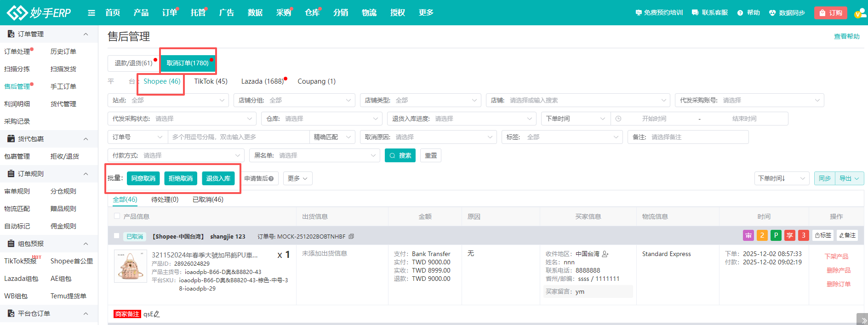The image size is (868, 325).
Task: Click the 删除订单 link
Action: 839,284
